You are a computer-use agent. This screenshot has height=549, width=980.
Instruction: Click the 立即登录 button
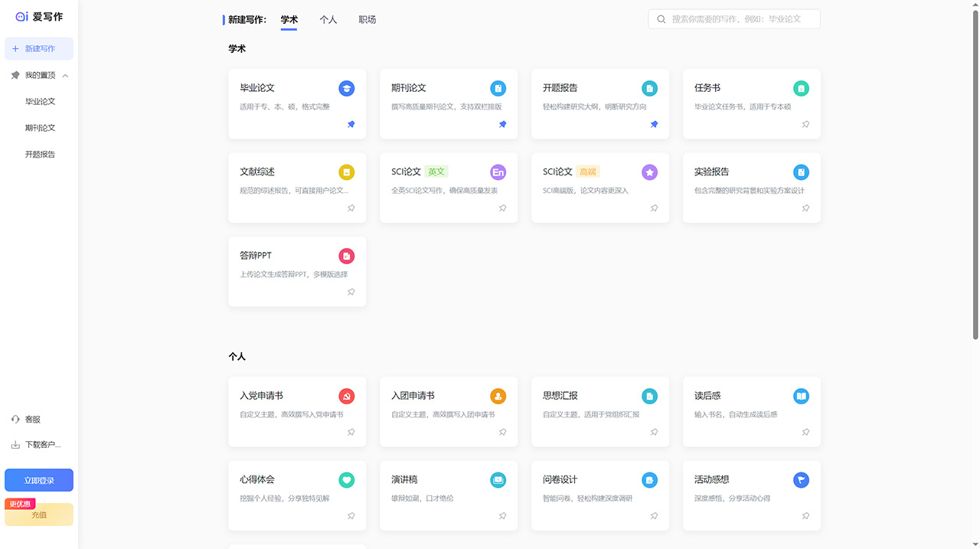(38, 479)
